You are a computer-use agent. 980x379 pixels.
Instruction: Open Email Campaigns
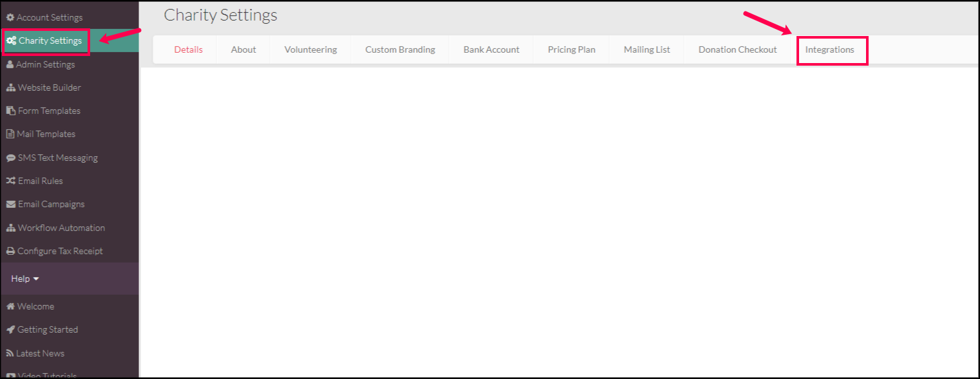(52, 204)
